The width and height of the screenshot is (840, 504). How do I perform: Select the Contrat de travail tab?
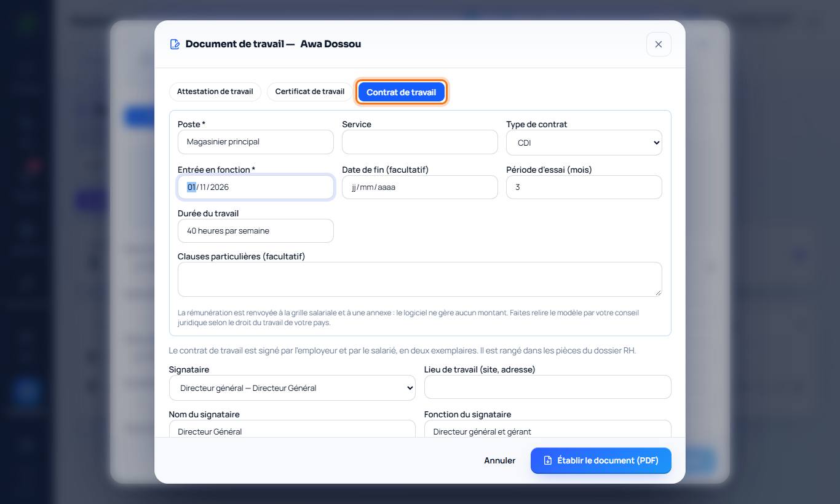[x=402, y=92]
